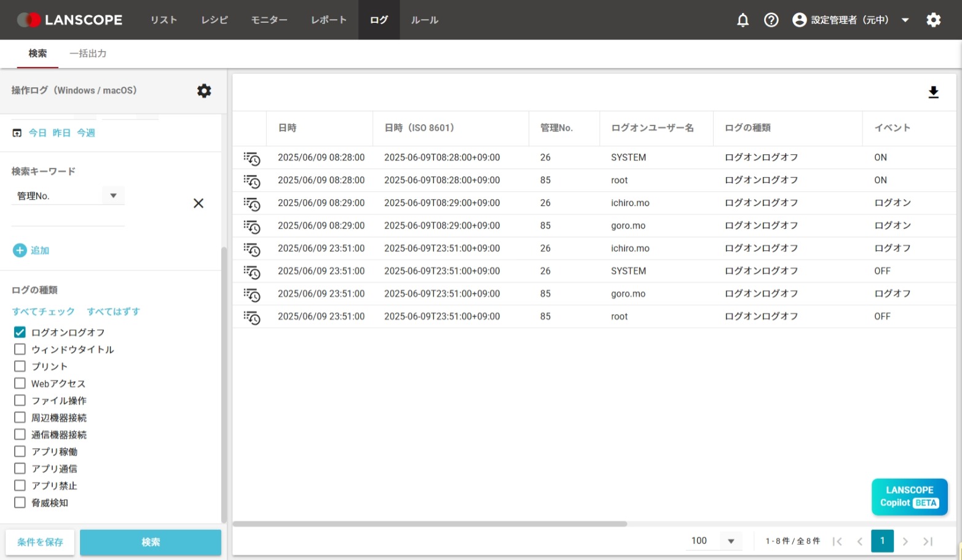This screenshot has height=560, width=962.
Task: Click the 追加 keyword link
Action: pos(40,251)
